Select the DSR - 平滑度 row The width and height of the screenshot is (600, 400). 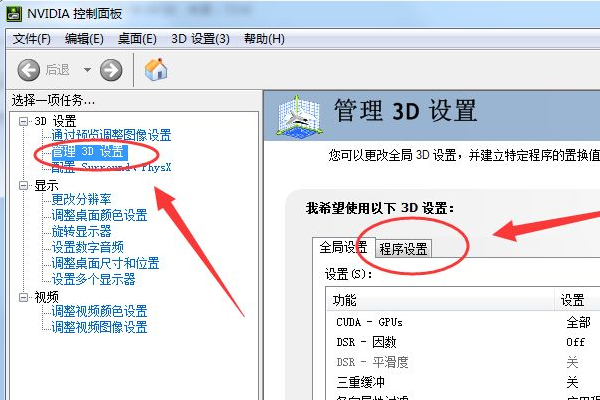coord(463,362)
